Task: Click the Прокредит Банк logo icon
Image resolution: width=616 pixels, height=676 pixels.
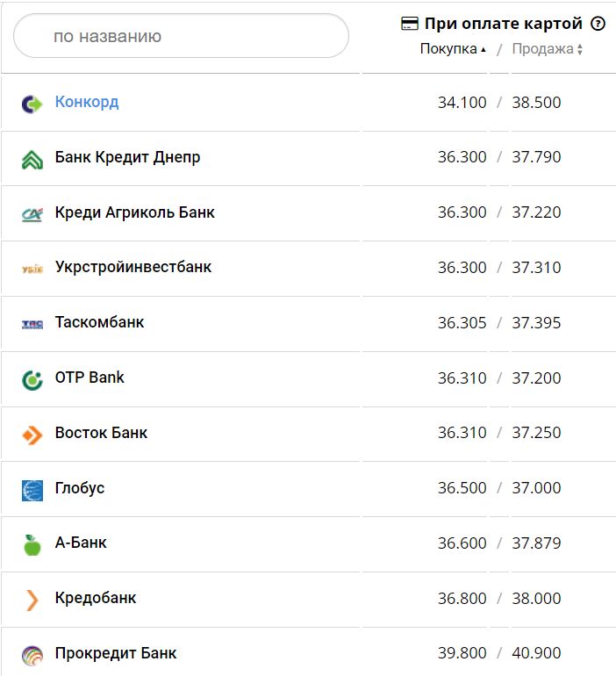Action: pos(32,655)
